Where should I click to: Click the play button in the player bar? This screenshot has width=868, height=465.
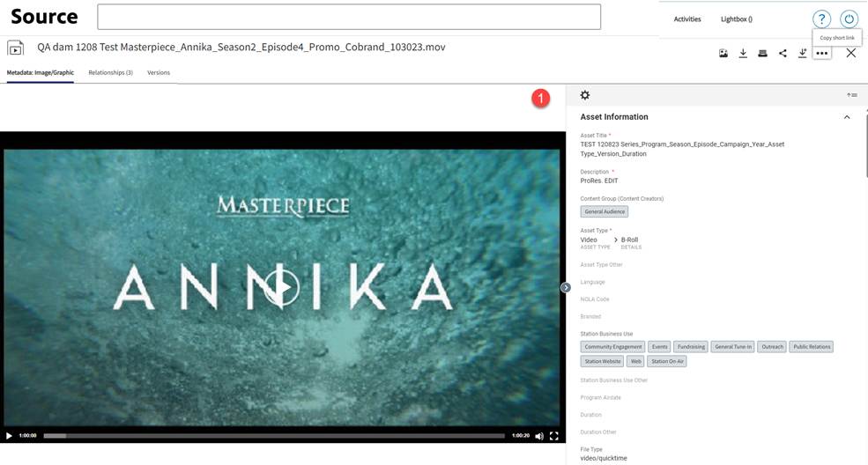(9, 436)
